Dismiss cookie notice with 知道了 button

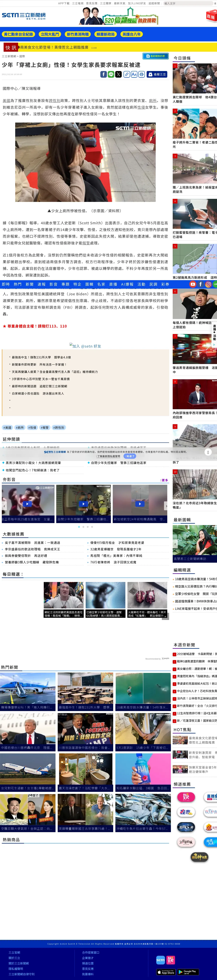129,456
